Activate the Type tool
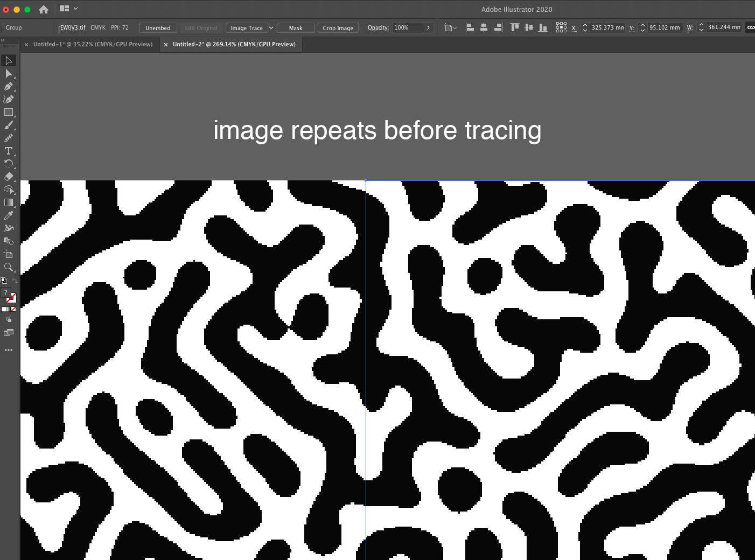The height and width of the screenshot is (560, 755). 9,151
